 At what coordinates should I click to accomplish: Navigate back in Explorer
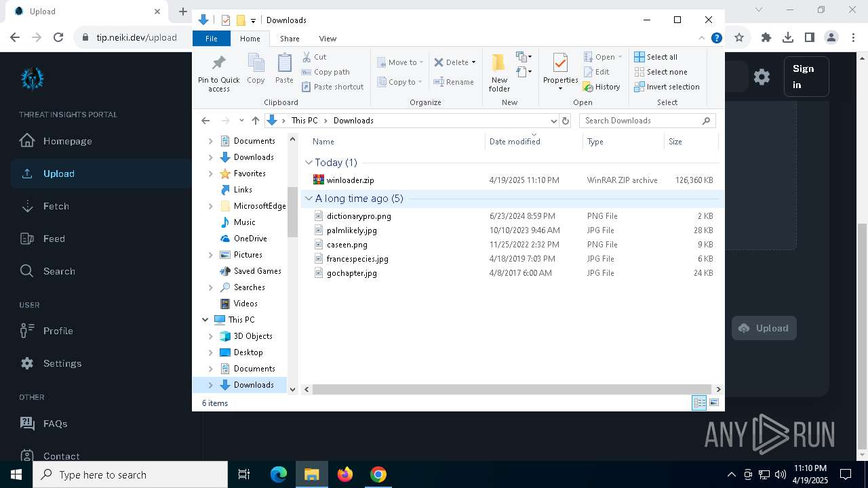point(205,121)
